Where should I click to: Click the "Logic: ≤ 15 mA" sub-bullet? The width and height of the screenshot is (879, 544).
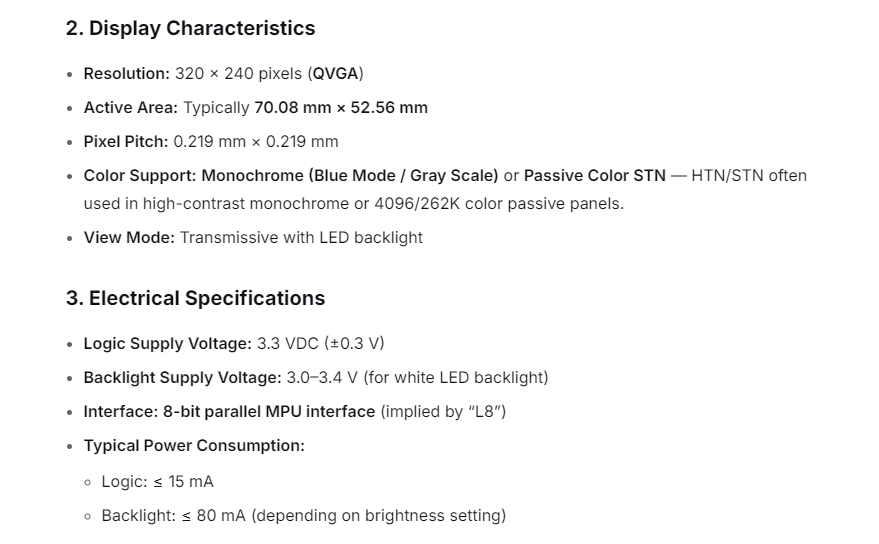pyautogui.click(x=157, y=481)
